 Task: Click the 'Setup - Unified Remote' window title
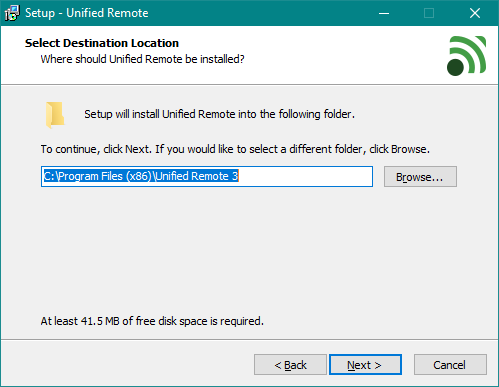(x=87, y=13)
